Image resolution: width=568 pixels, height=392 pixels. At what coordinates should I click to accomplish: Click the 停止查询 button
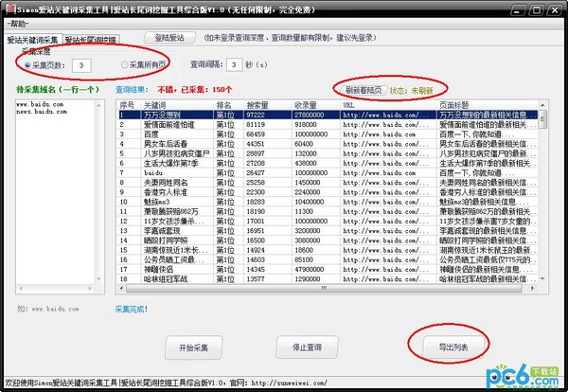point(307,347)
